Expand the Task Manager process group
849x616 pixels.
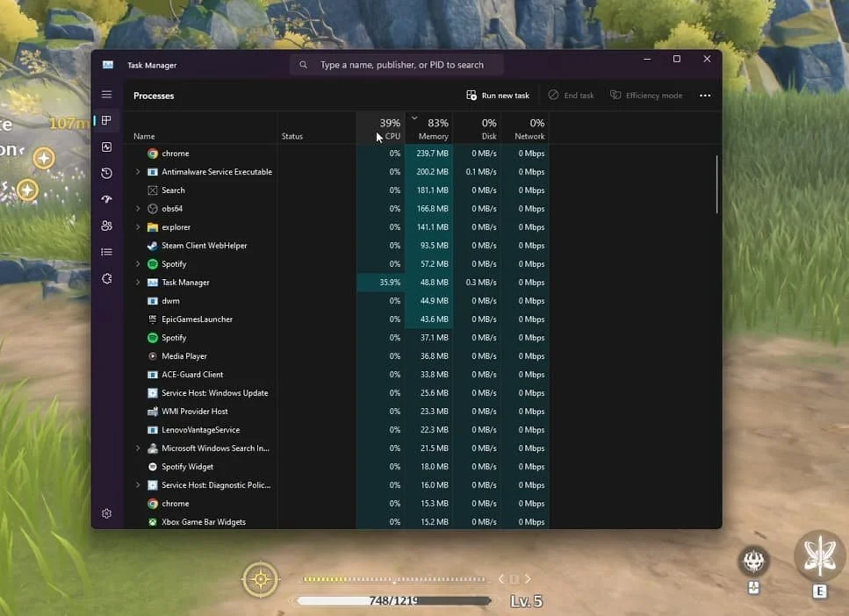pos(138,283)
